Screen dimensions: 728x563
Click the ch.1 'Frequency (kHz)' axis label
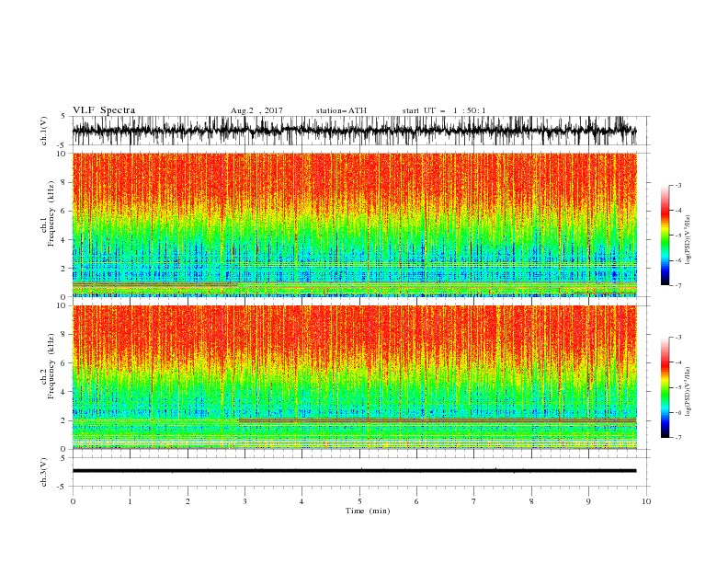pos(51,213)
